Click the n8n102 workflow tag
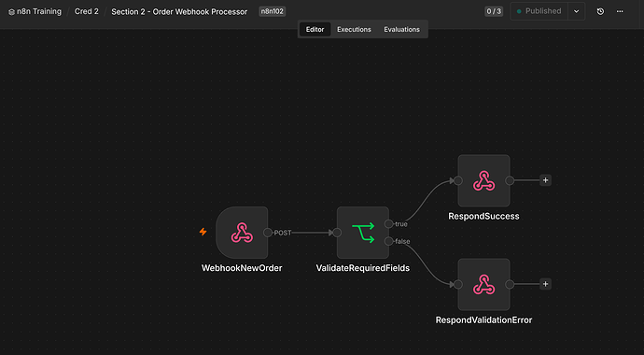644x355 pixels. (273, 11)
